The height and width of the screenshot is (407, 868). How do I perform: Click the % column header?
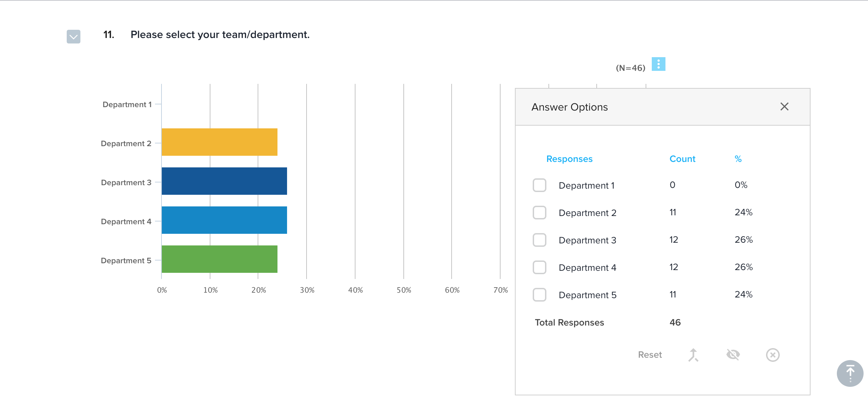click(738, 159)
